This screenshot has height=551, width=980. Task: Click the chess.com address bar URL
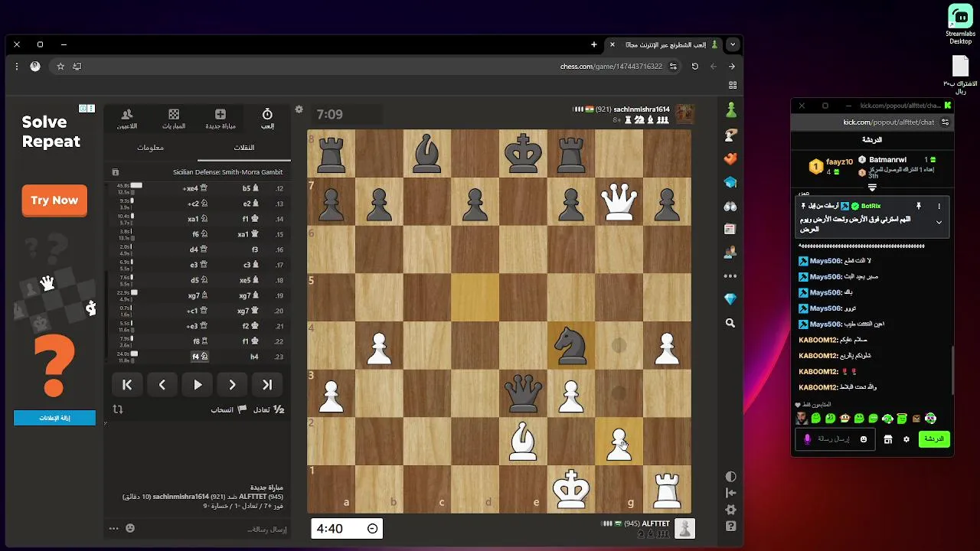[611, 67]
